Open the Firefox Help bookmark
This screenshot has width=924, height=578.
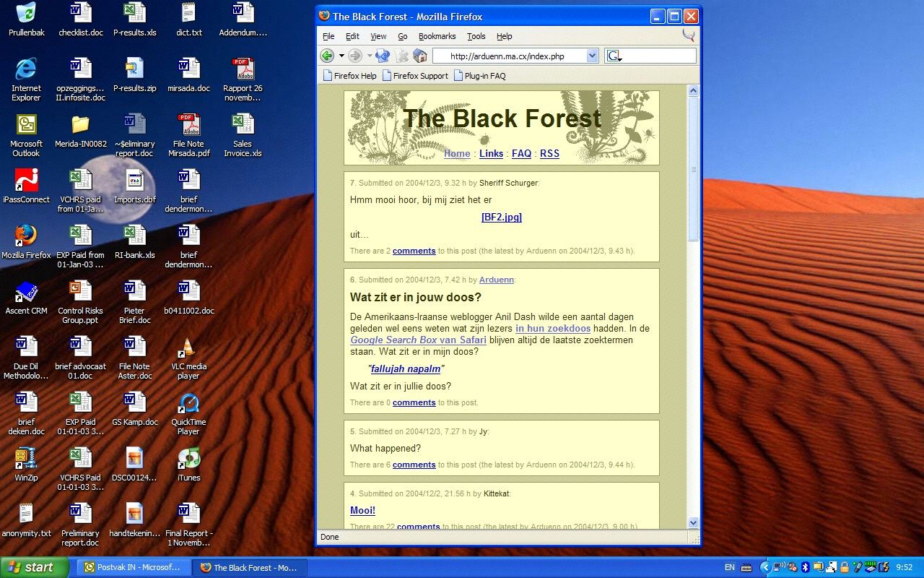tap(349, 76)
